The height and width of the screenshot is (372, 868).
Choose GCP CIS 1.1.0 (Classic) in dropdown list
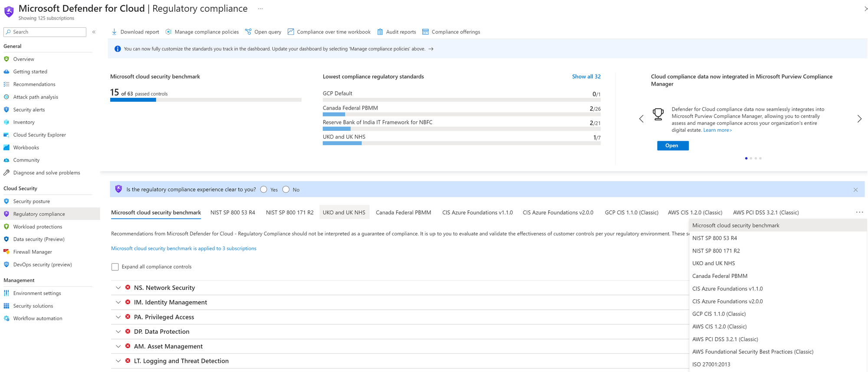tap(778, 314)
